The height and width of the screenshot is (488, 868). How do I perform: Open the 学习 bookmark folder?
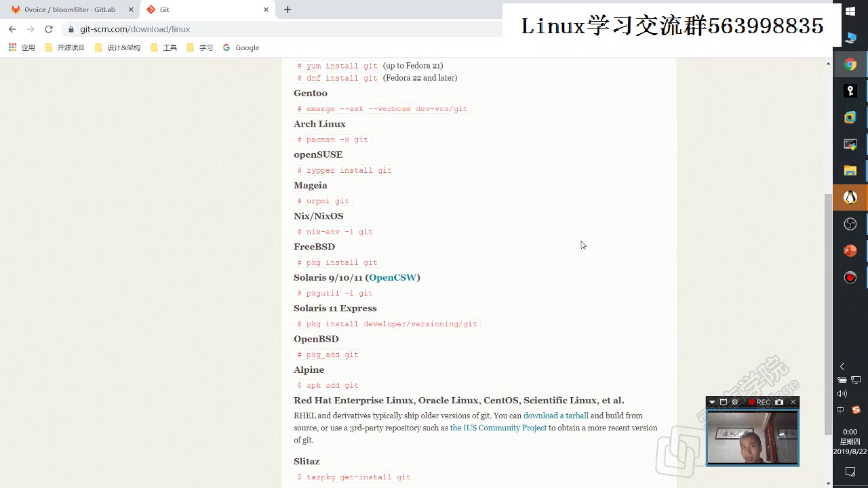(x=199, y=47)
